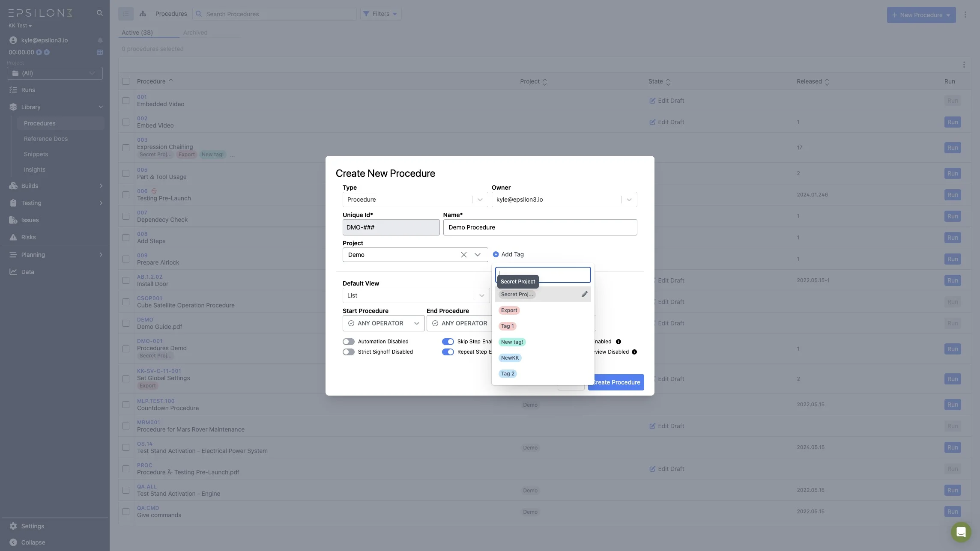Click Edit Draft for MRM001 procedure
980x551 pixels.
667,426
